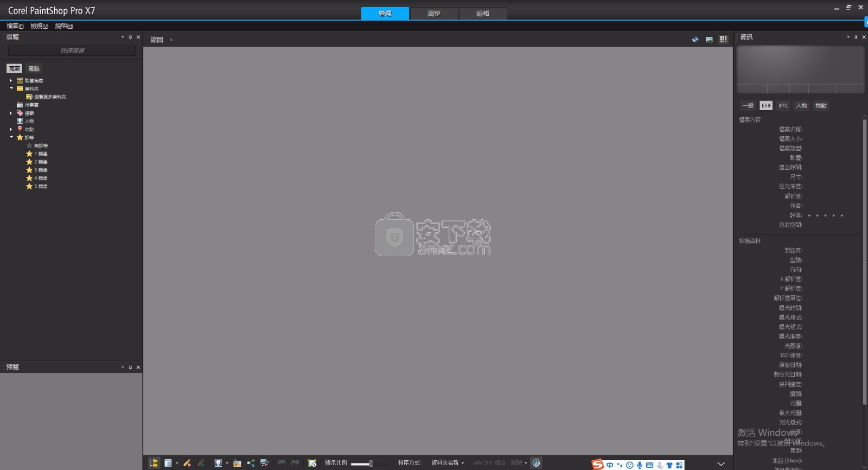Switch to the 編輯 workspace tab
The image size is (868, 470).
pos(483,14)
